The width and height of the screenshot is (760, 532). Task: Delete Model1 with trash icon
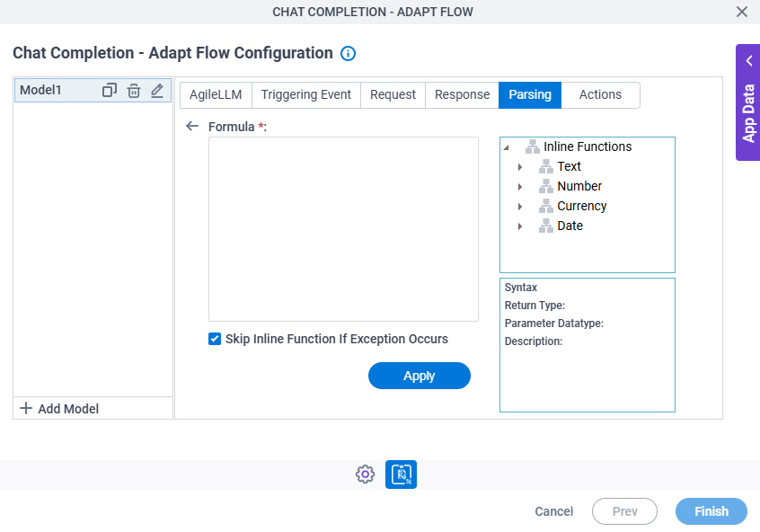(x=134, y=91)
